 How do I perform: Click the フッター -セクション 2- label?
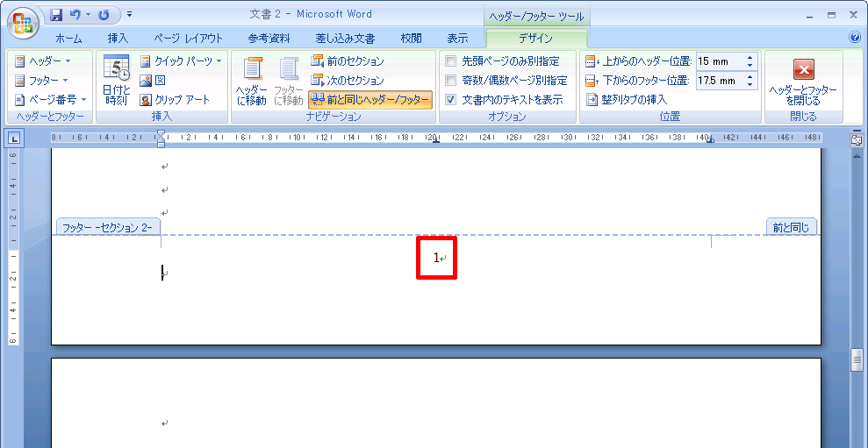pos(107,227)
